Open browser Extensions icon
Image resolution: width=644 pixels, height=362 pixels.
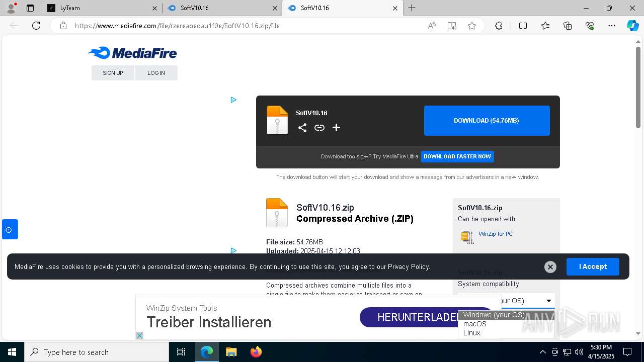tap(499, 26)
